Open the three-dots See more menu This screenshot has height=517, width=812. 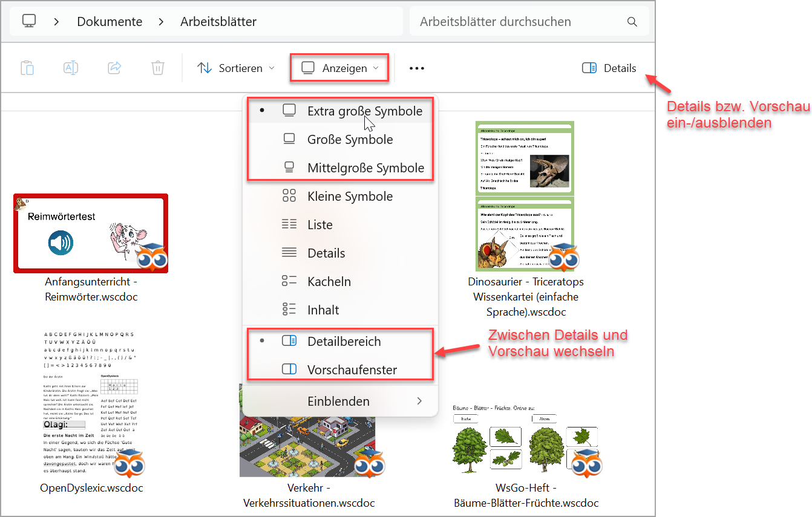pyautogui.click(x=416, y=68)
